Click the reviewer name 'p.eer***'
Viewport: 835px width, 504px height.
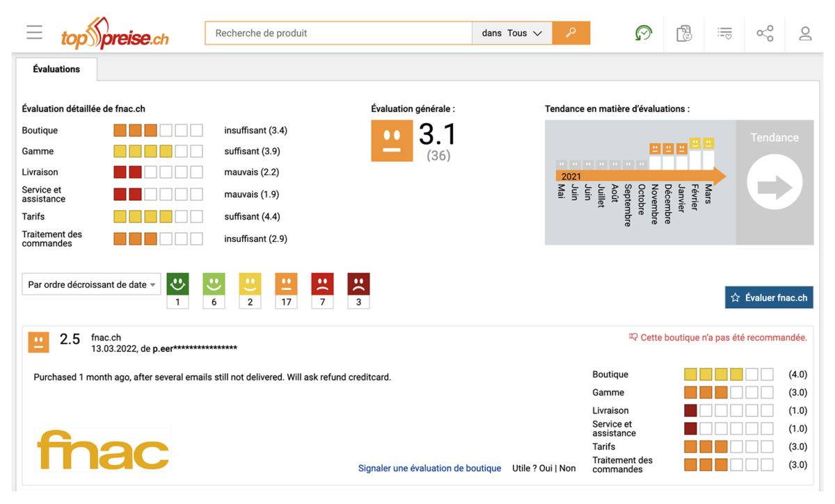point(195,348)
